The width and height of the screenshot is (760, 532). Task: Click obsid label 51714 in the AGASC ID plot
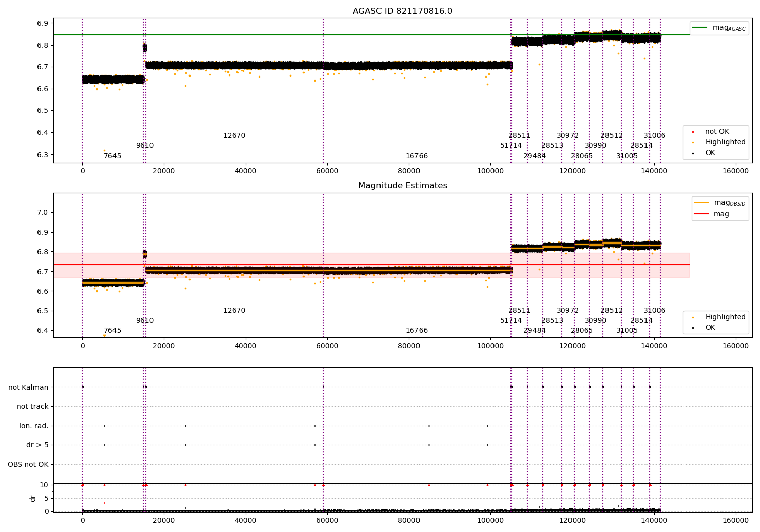(511, 146)
